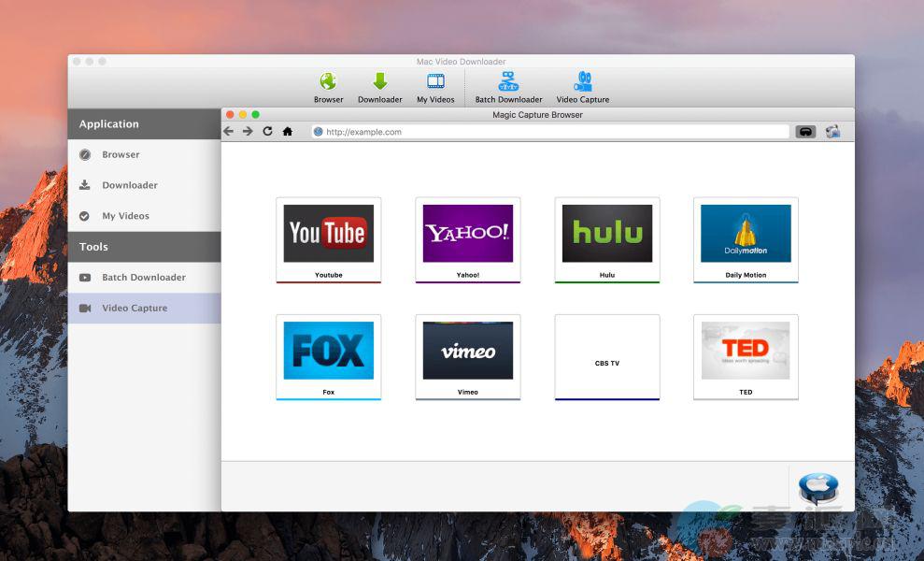Open Downloader from the sidebar list
Viewport: 924px width, 561px height.
coord(129,185)
